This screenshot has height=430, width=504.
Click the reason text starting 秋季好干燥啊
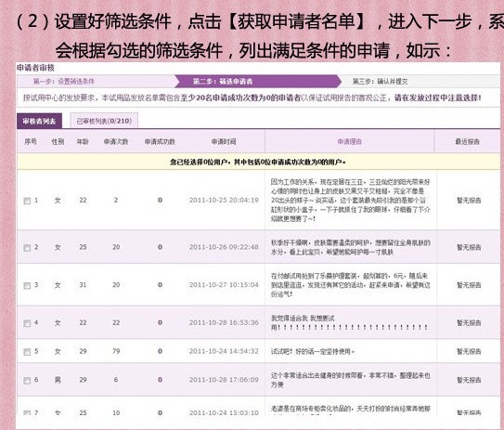click(x=350, y=247)
